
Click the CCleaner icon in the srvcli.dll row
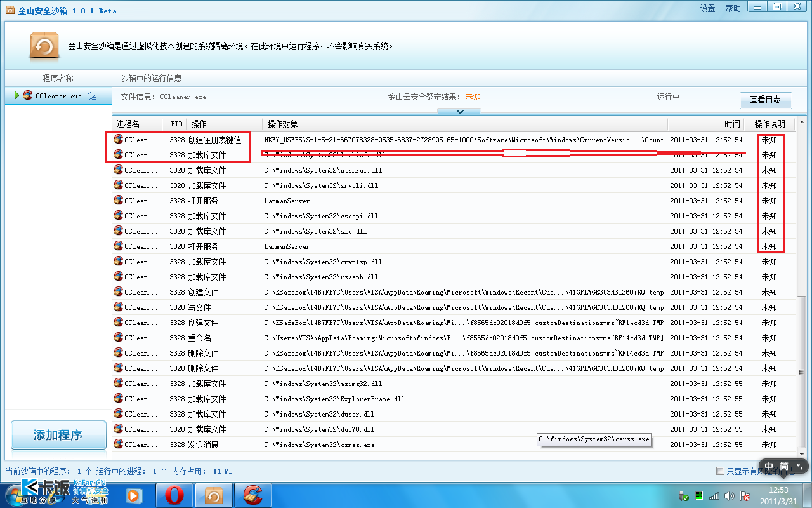pyautogui.click(x=118, y=185)
